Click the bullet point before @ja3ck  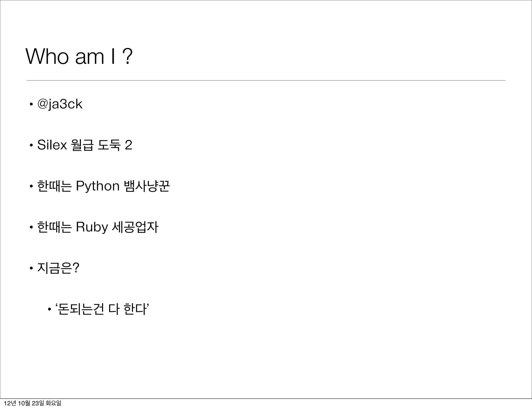[31, 105]
